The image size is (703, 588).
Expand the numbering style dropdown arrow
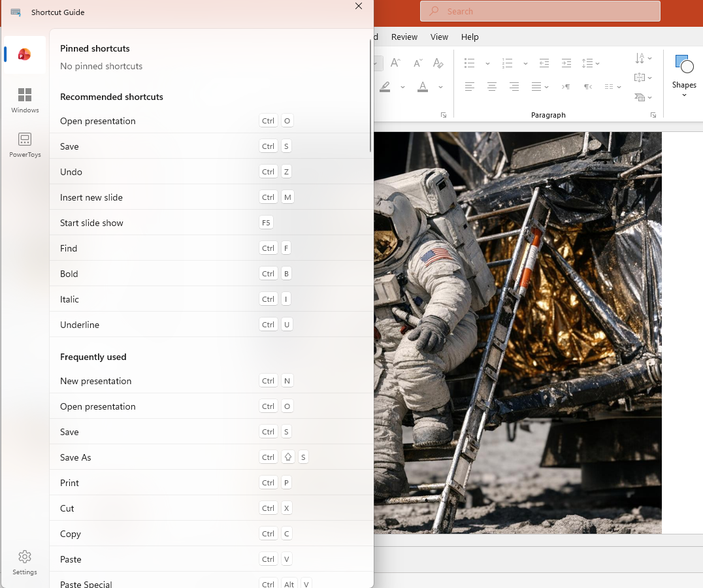click(x=525, y=63)
